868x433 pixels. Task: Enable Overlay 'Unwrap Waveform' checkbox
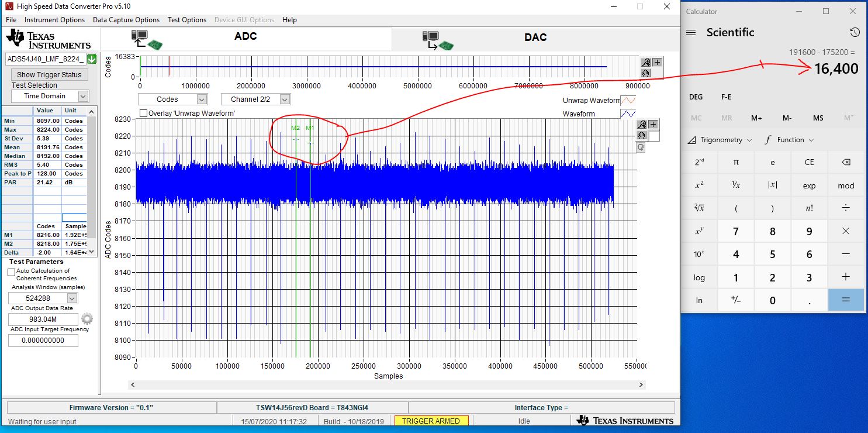click(x=144, y=114)
